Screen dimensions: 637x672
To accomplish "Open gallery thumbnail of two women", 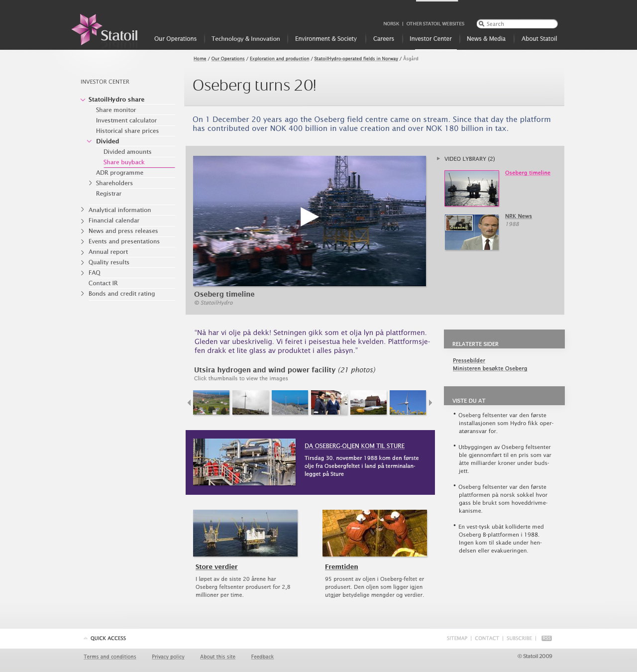I will tap(329, 402).
